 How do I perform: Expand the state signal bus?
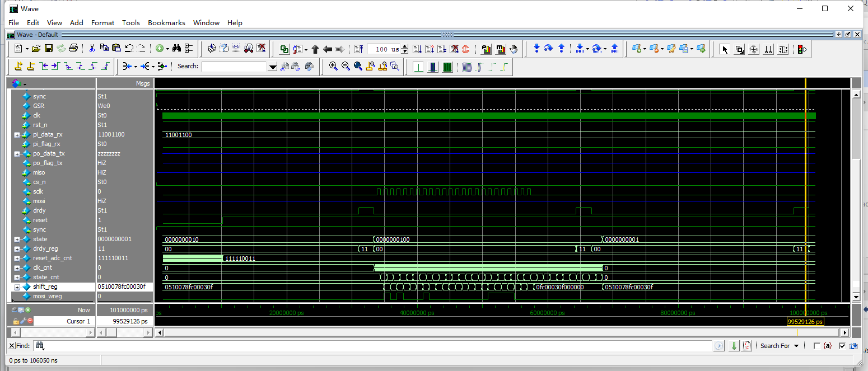pyautogui.click(x=17, y=239)
